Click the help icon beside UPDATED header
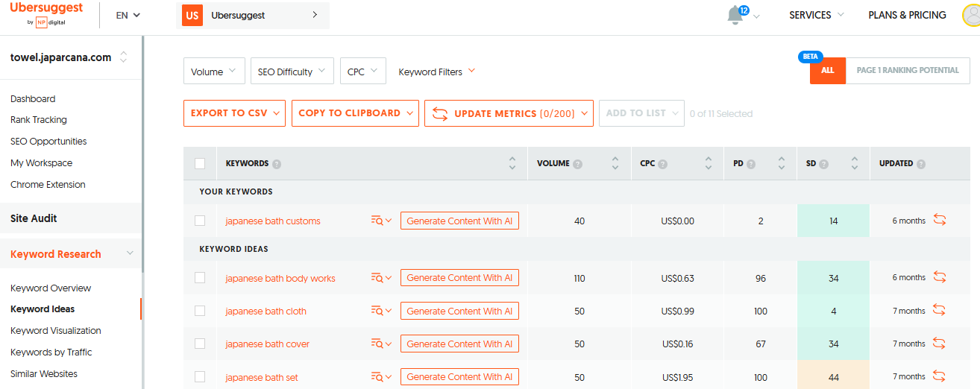The height and width of the screenshot is (389, 980). point(921,164)
